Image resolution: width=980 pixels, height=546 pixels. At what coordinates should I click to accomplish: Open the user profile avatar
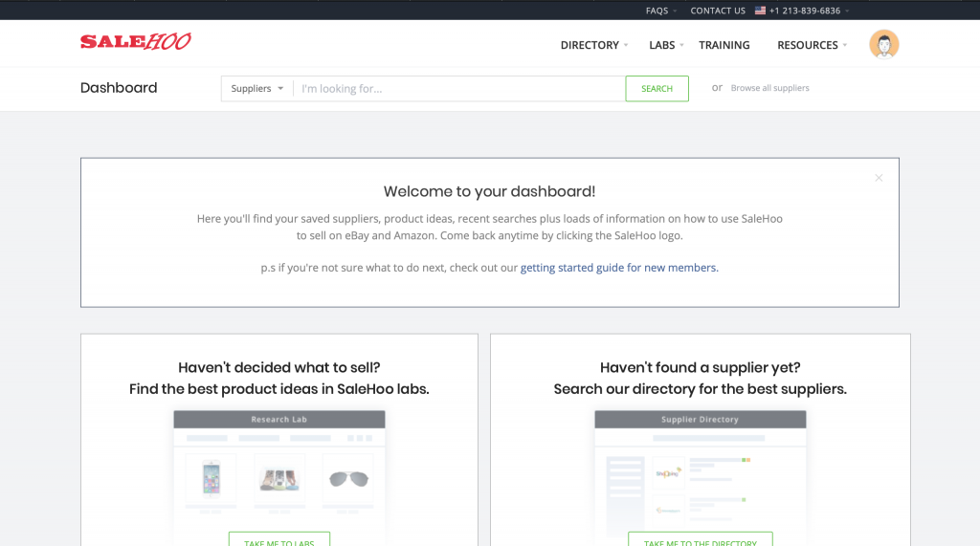(x=883, y=44)
